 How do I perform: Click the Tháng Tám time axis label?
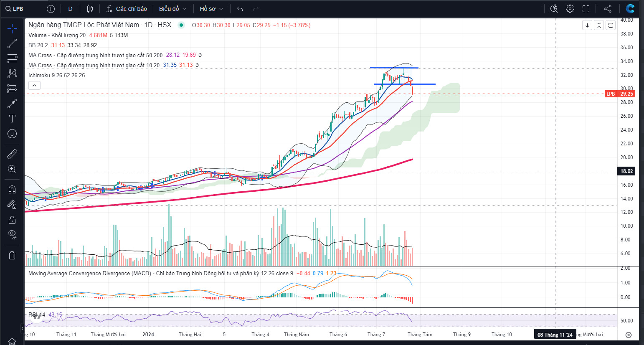tap(420, 335)
